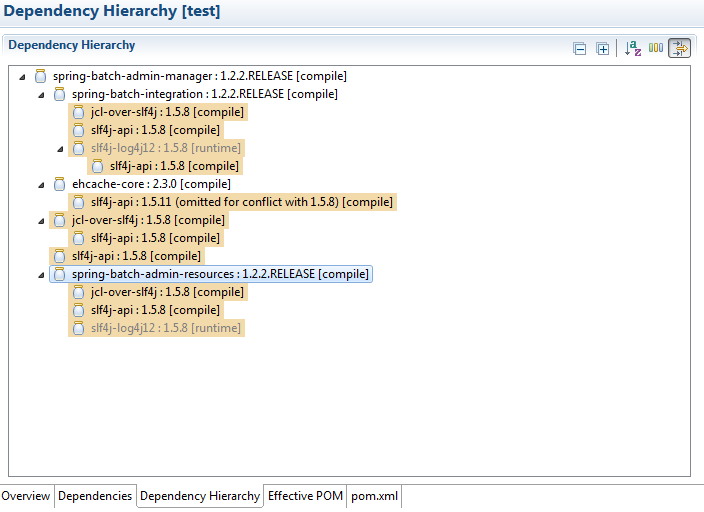Screen dimensions: 704x512
Task: Open the Effective POM tab
Action: click(305, 496)
